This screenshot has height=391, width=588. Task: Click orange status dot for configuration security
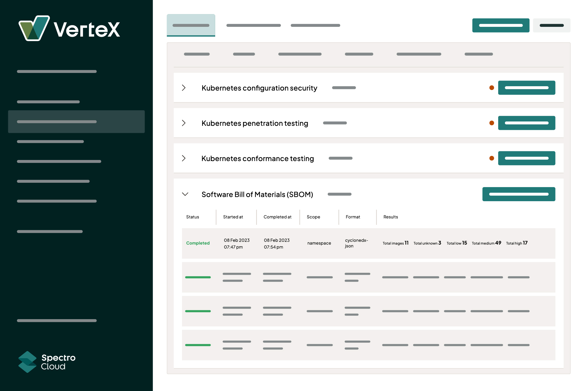point(491,88)
